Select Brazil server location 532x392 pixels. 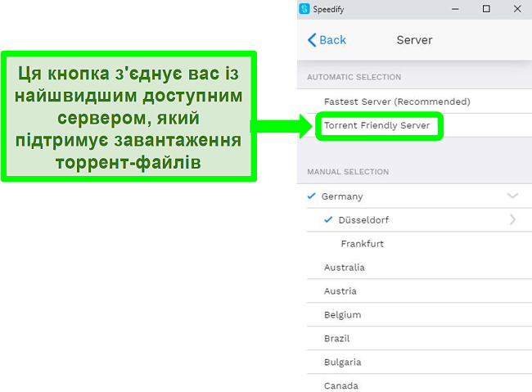click(419, 338)
